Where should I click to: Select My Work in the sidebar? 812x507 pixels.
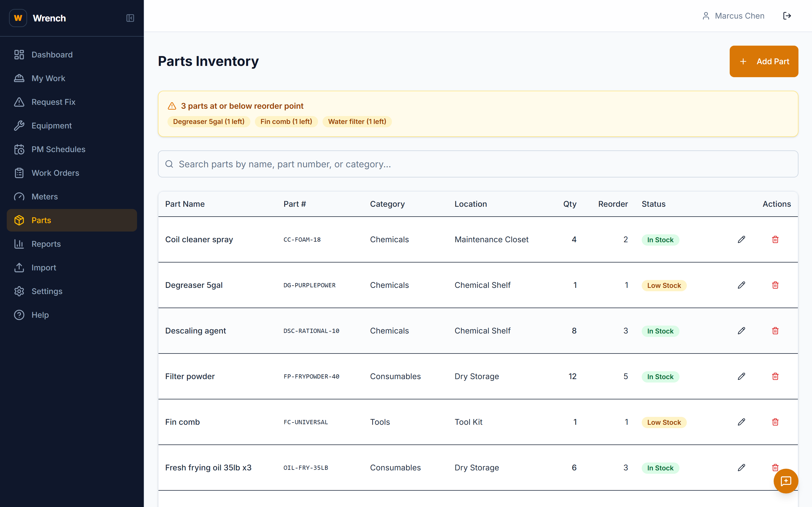[48, 78]
